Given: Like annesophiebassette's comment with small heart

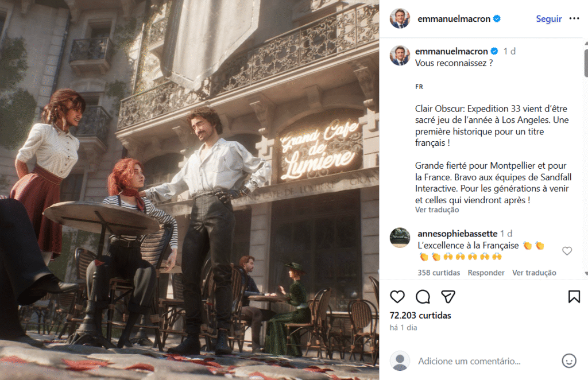Looking at the screenshot, I should point(567,251).
